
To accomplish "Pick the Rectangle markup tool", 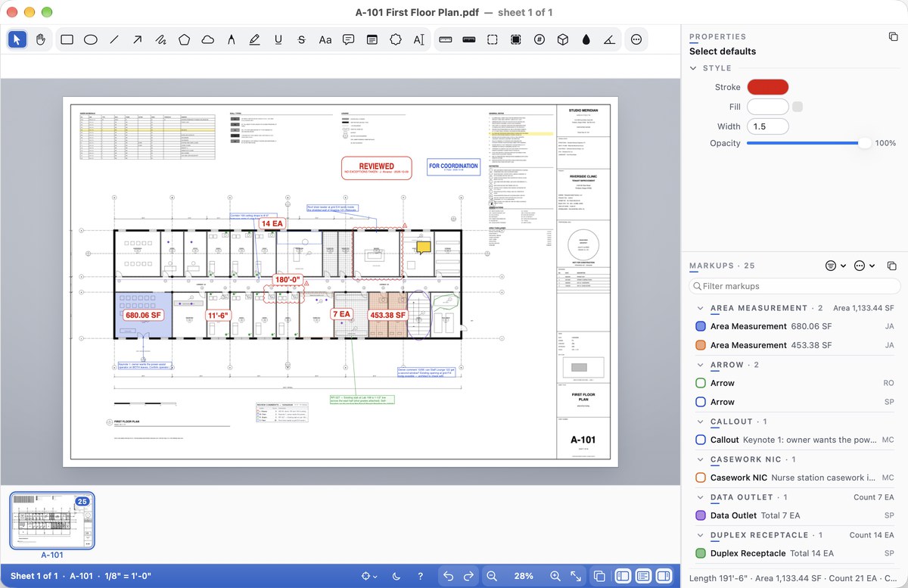I will 67,39.
